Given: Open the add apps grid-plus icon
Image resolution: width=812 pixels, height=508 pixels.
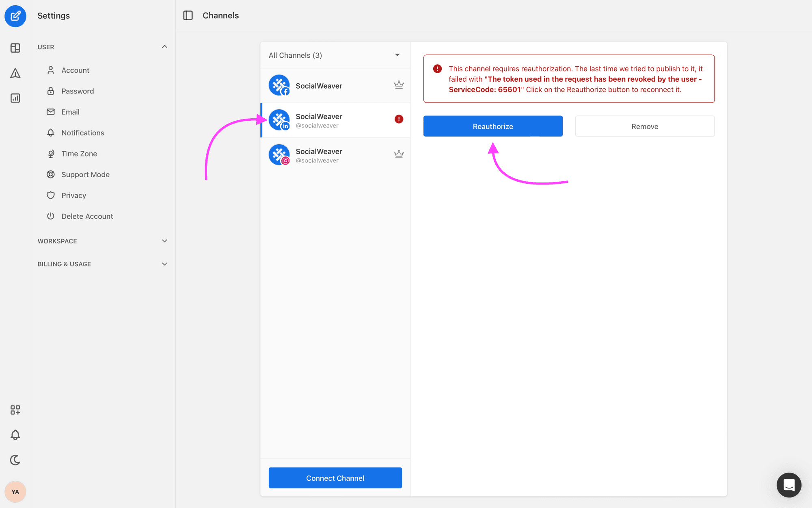Looking at the screenshot, I should tap(15, 410).
